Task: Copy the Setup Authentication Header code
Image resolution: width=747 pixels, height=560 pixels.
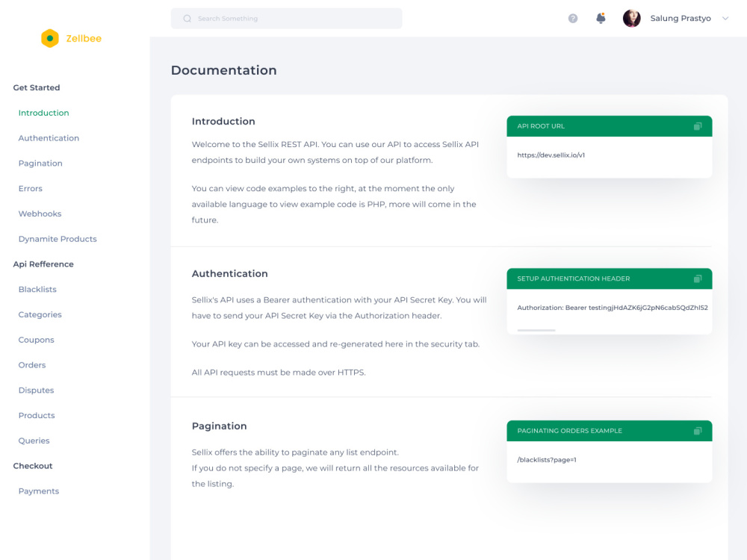Action: click(x=698, y=279)
